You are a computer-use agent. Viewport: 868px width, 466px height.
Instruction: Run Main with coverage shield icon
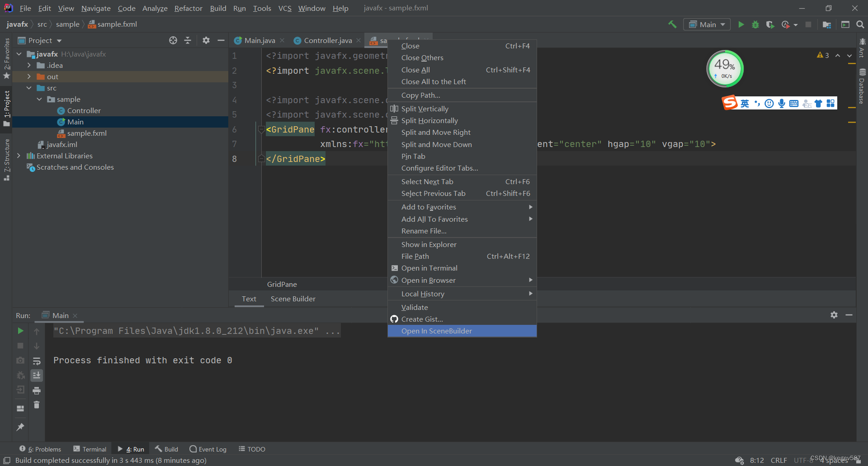click(x=770, y=24)
